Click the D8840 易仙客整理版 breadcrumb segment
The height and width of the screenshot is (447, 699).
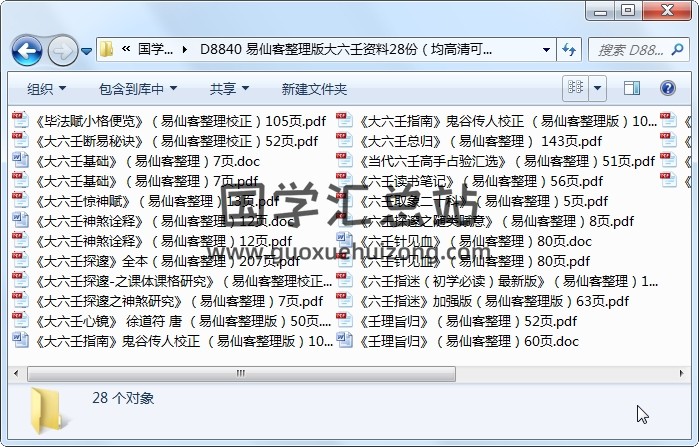[x=346, y=49]
